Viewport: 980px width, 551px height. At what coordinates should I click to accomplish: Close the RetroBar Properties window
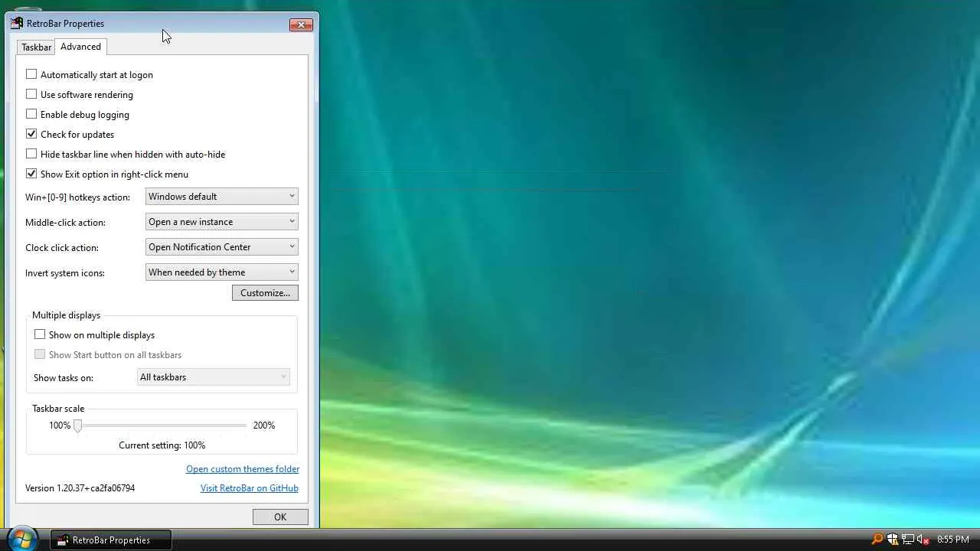point(301,24)
